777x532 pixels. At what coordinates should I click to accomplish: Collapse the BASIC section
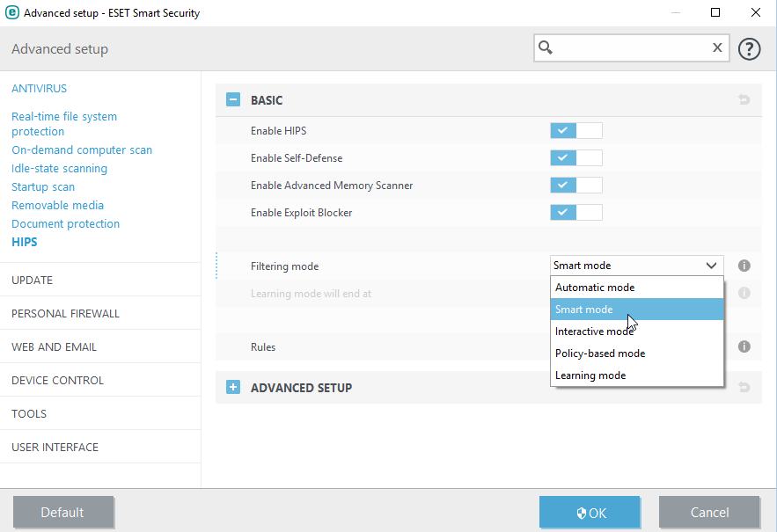pos(233,100)
